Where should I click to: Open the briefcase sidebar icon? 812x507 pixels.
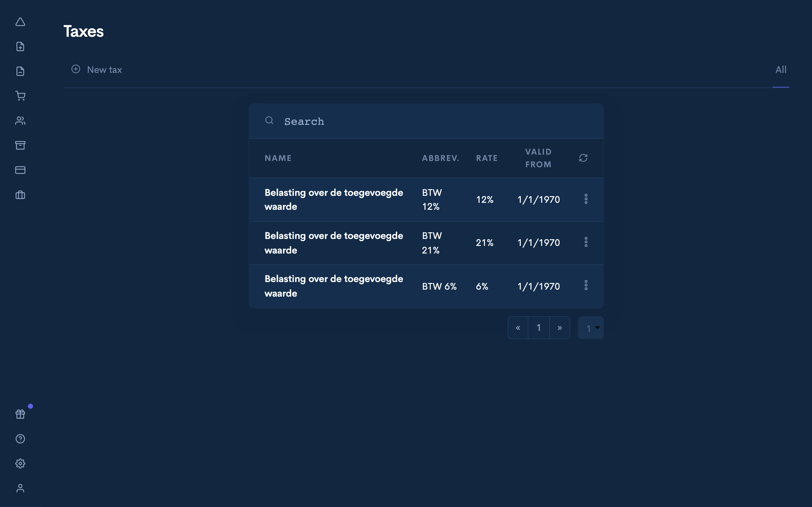(20, 195)
